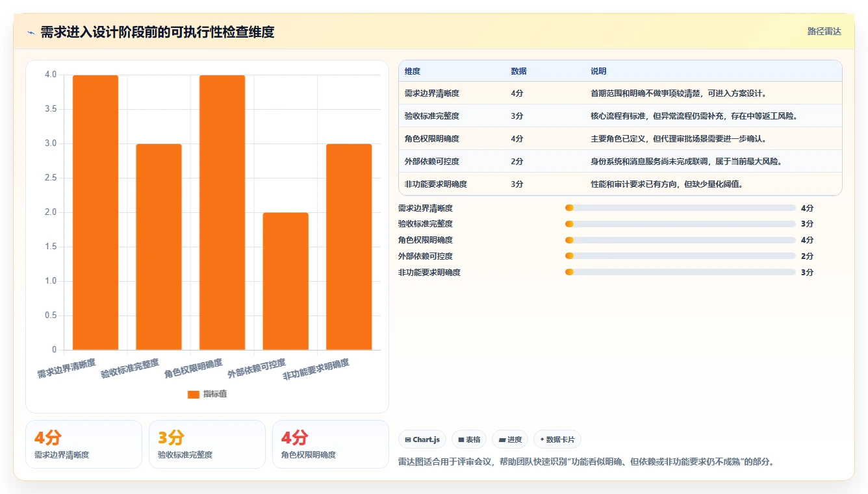Toggle the 指标值 legend swatch in the chart
Image resolution: width=868 pixels, height=494 pixels.
(193, 394)
